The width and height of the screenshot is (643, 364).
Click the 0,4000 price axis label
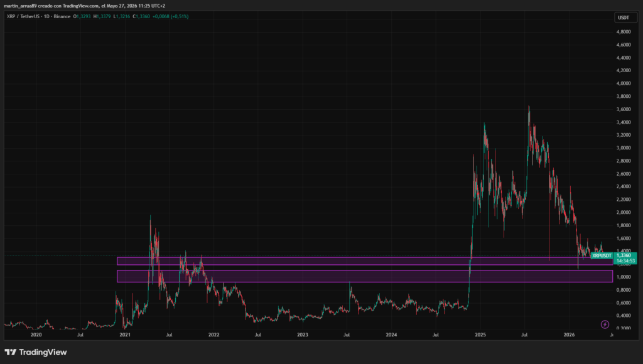624,316
